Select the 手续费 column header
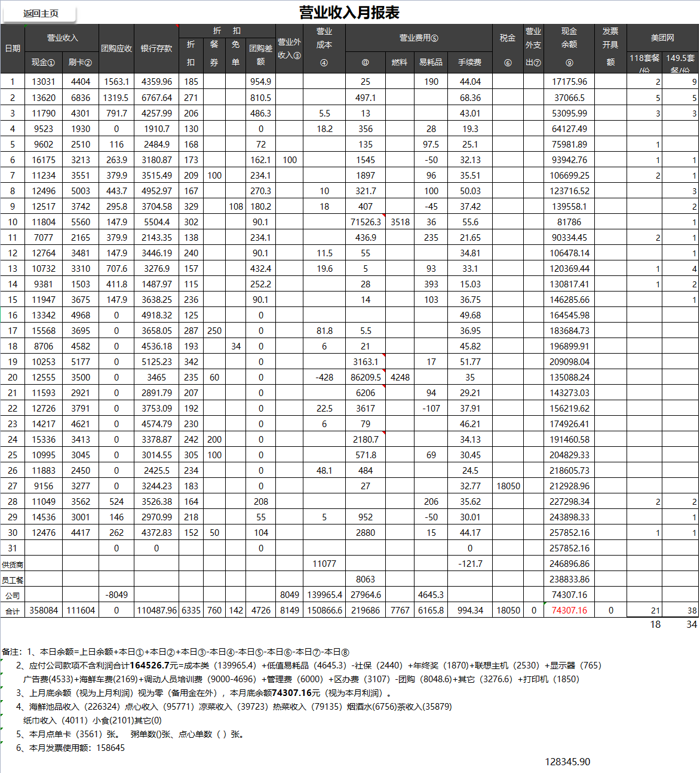 click(x=470, y=62)
